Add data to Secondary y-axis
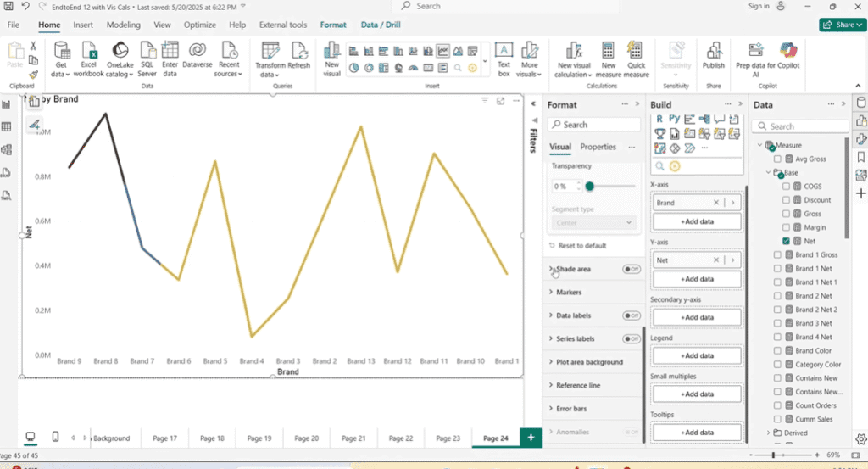Image resolution: width=868 pixels, height=469 pixels. (x=697, y=317)
